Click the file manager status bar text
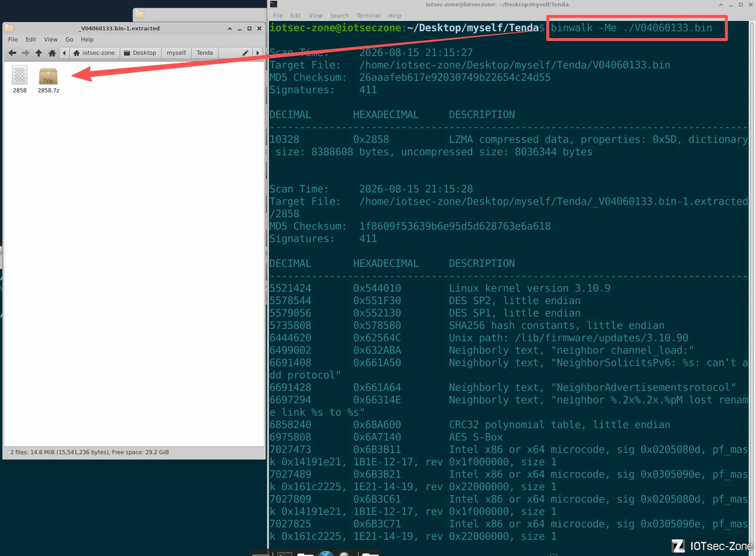The width and height of the screenshot is (756, 556). click(x=89, y=452)
